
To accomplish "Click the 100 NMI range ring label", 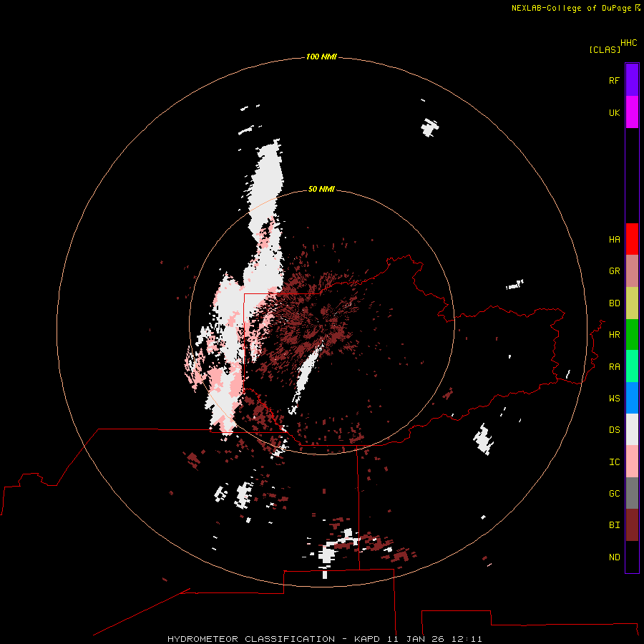I will coord(321,57).
